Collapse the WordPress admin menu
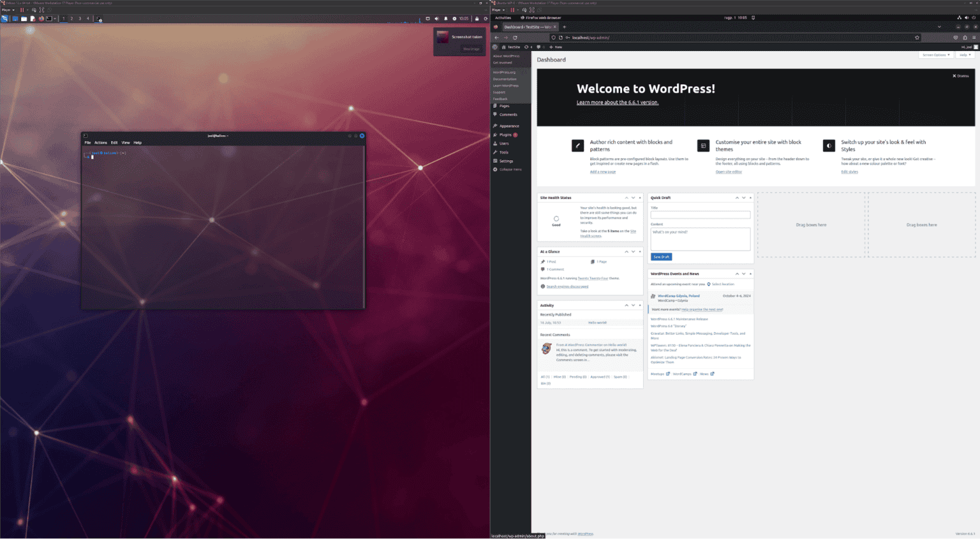Image resolution: width=980 pixels, height=539 pixels. (x=510, y=170)
